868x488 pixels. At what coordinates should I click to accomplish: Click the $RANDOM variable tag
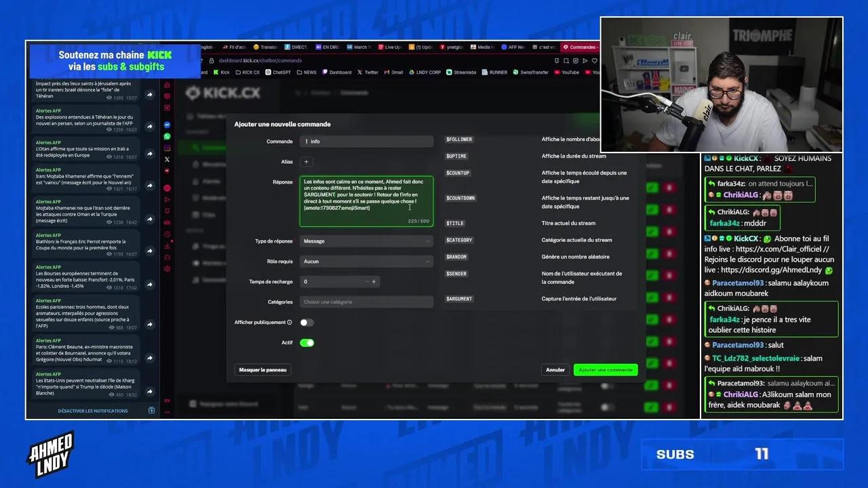pyautogui.click(x=456, y=258)
